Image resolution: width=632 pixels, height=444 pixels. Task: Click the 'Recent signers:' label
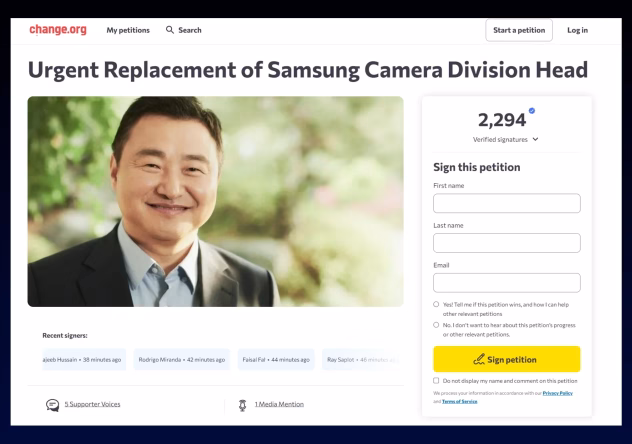65,335
